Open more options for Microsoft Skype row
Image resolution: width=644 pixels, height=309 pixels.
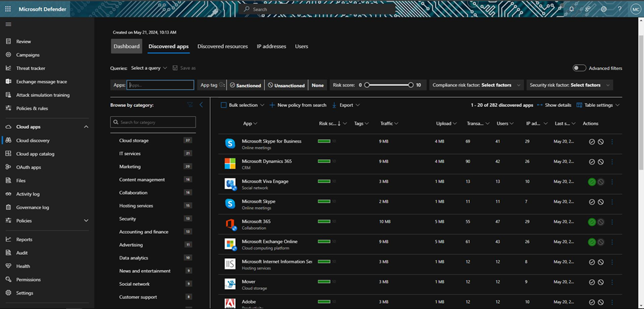click(612, 202)
